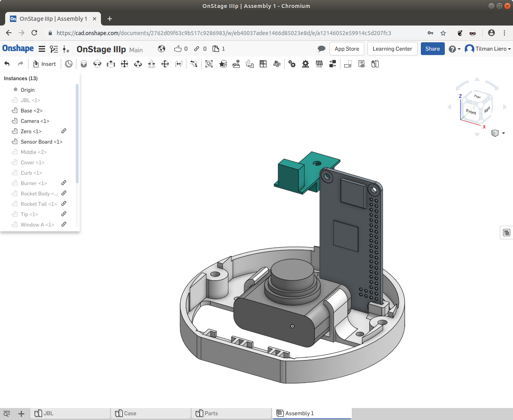This screenshot has width=513, height=420.
Task: Click the Front face of the view cube
Action: click(x=471, y=112)
